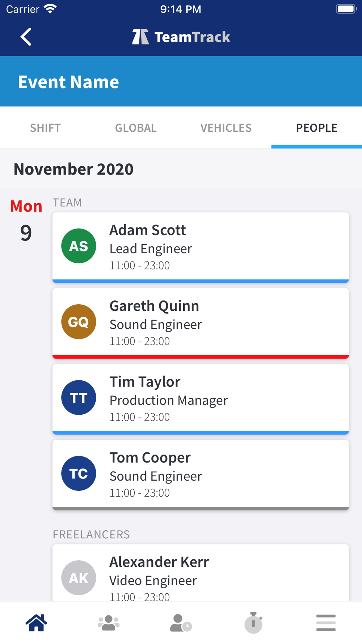362x644 pixels.
Task: Open the hamburger menu icon
Action: [326, 623]
